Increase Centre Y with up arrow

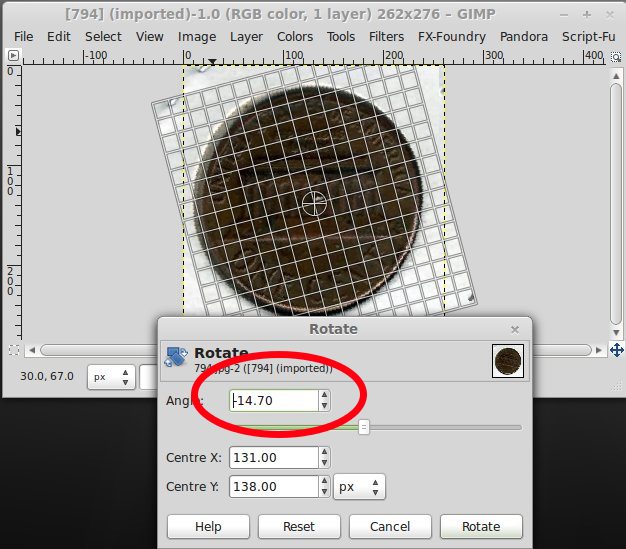coord(324,482)
